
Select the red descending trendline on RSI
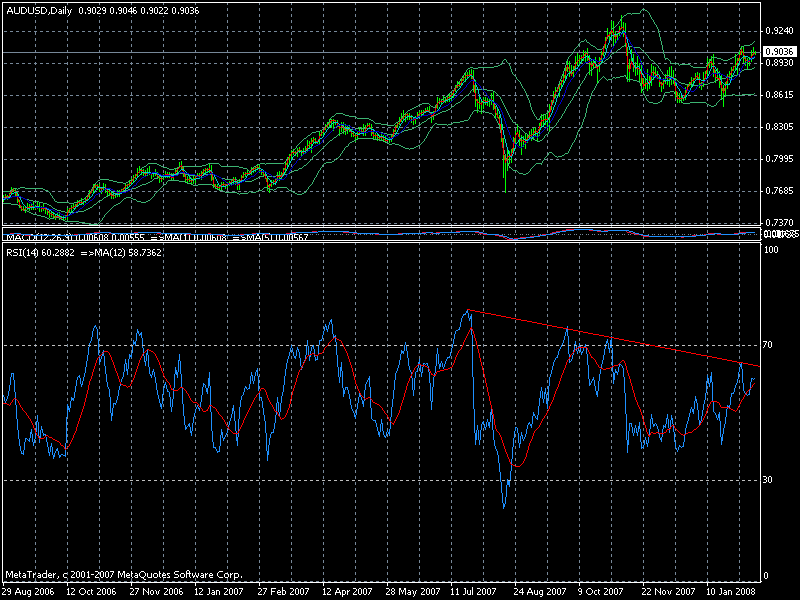point(614,338)
